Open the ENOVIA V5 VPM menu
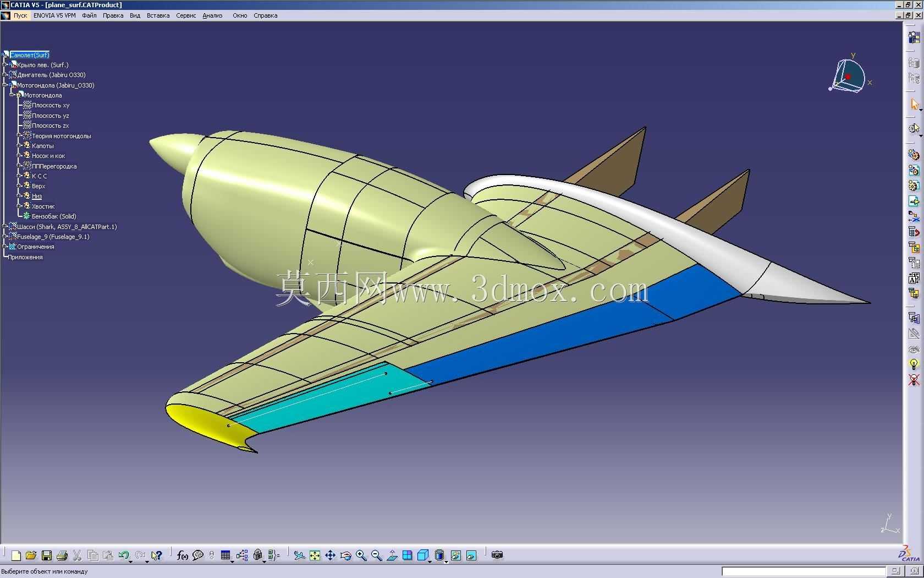The image size is (924, 578). click(54, 15)
